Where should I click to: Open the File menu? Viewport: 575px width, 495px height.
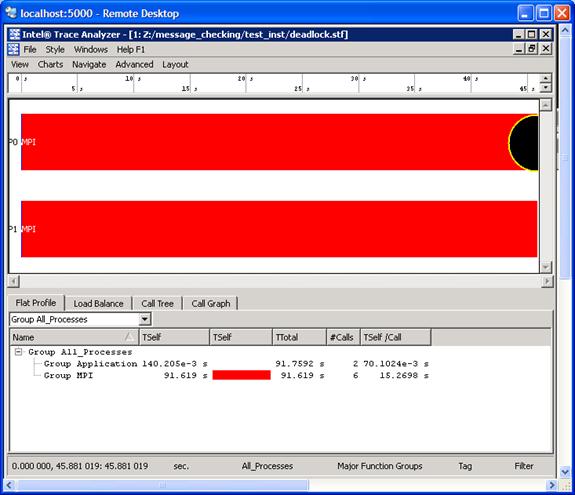[x=30, y=50]
